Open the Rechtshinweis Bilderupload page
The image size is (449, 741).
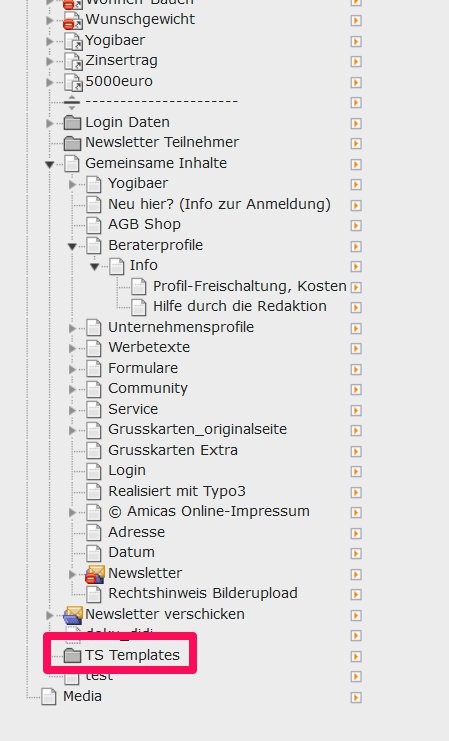[203, 593]
